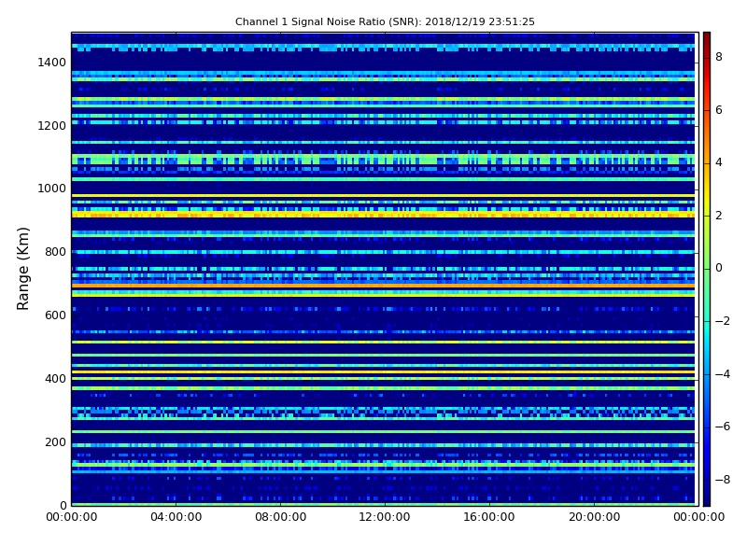Click the 04:00:00 time axis label

point(176,517)
